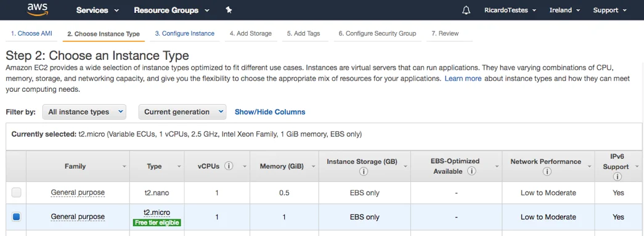Open the Instance Storage column filter arrow

(406, 166)
